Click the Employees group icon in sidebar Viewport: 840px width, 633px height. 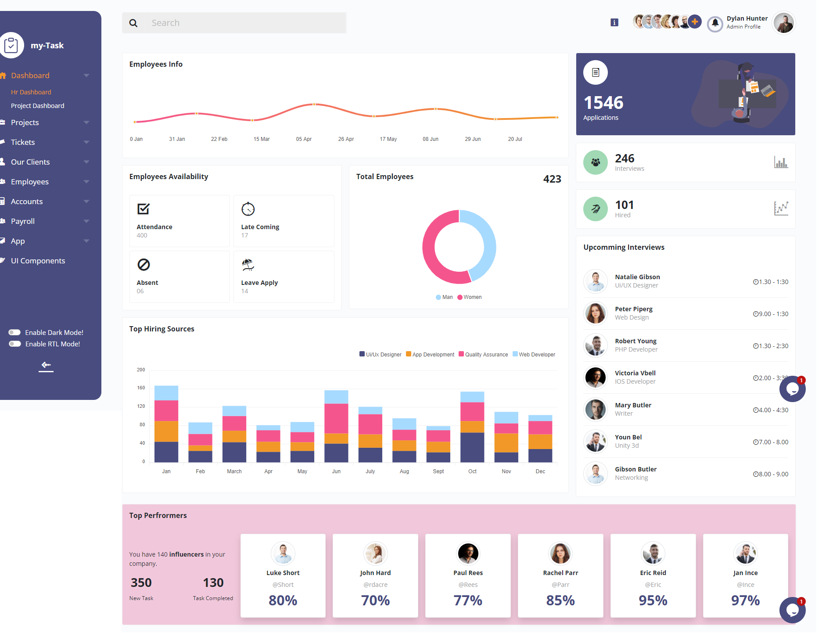(x=3, y=181)
